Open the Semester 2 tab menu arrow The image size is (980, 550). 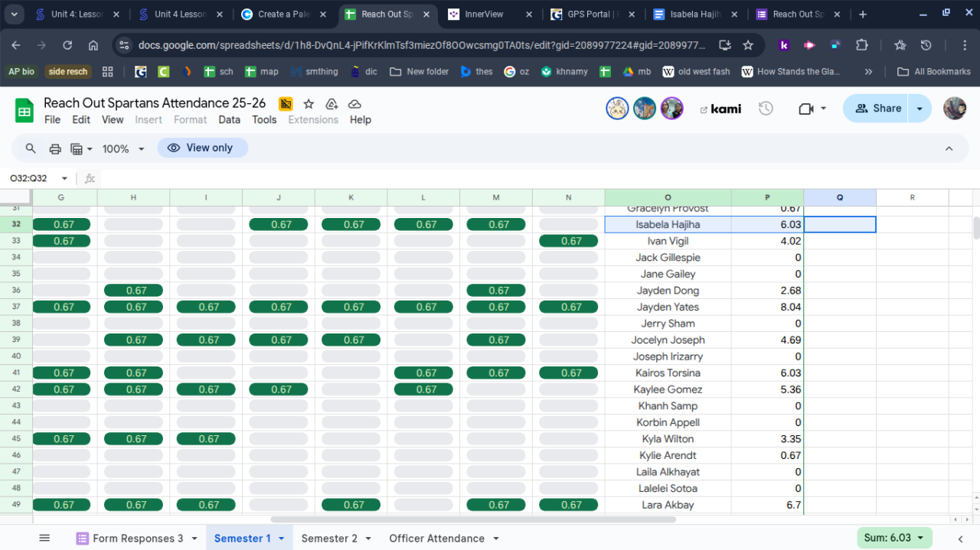[x=368, y=539]
